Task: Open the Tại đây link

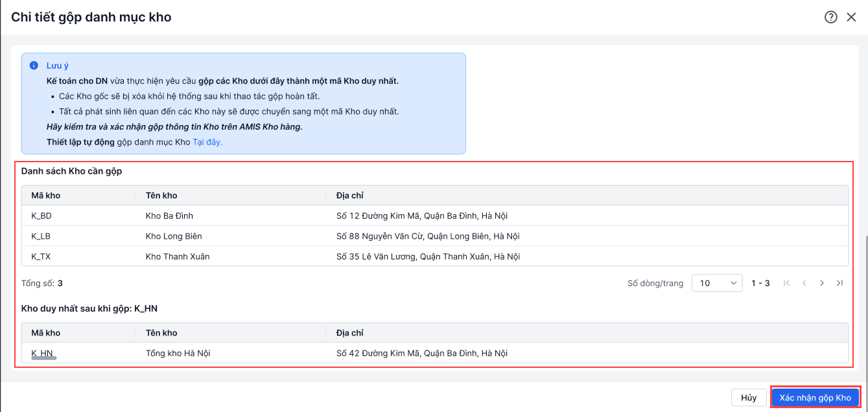Action: click(207, 141)
